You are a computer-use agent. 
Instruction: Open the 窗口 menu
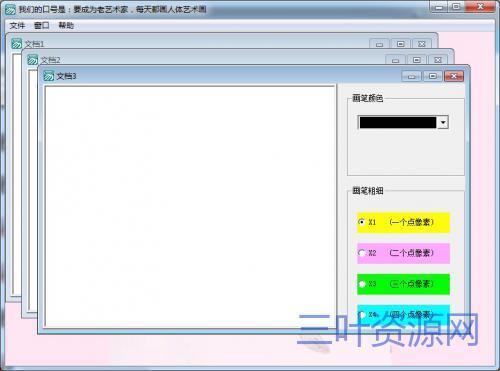(x=42, y=26)
